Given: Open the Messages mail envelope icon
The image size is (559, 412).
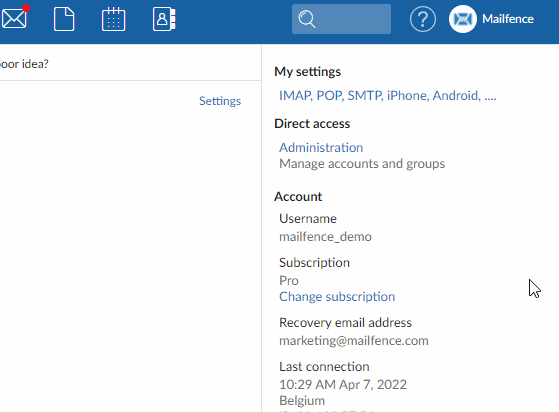Looking at the screenshot, I should 14,19.
